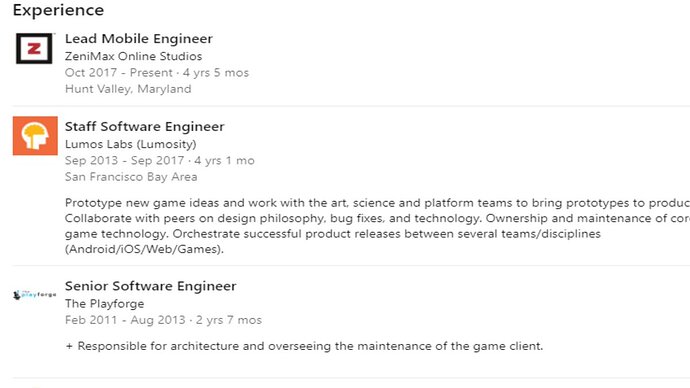
Task: Open Lumos Labs (Lumosity) company page
Action: click(x=131, y=144)
